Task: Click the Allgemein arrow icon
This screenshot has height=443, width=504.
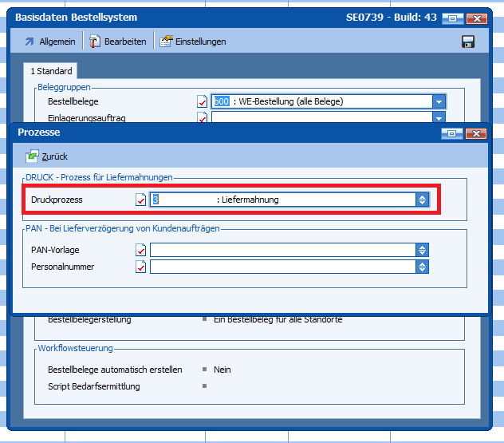Action: pos(30,42)
